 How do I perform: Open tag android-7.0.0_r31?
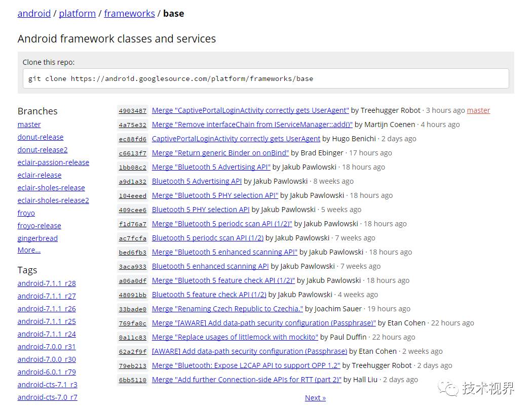[47, 347]
